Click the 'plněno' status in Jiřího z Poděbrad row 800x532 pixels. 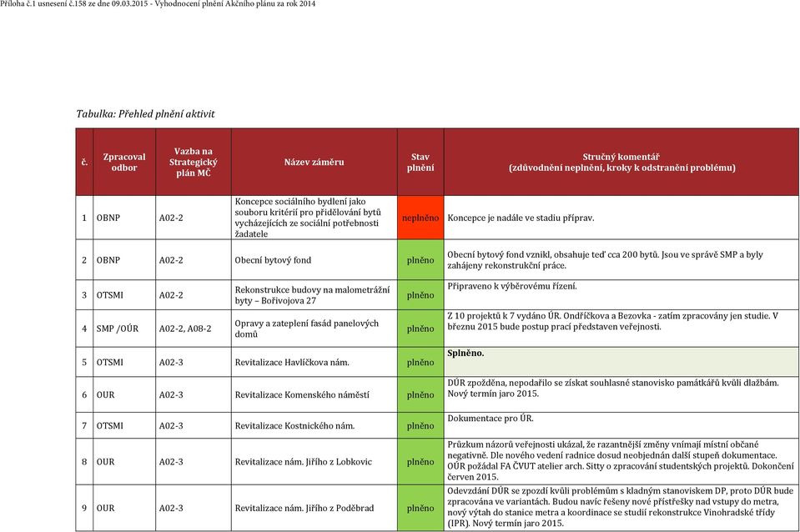[x=420, y=509]
